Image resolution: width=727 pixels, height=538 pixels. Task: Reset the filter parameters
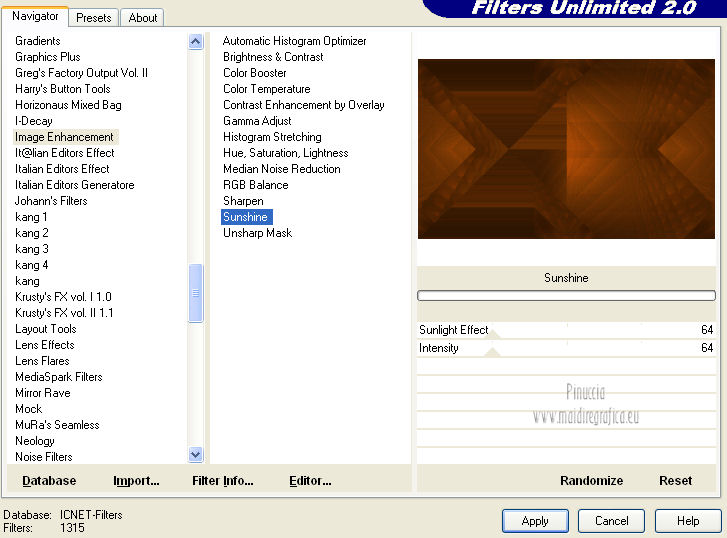coord(675,480)
